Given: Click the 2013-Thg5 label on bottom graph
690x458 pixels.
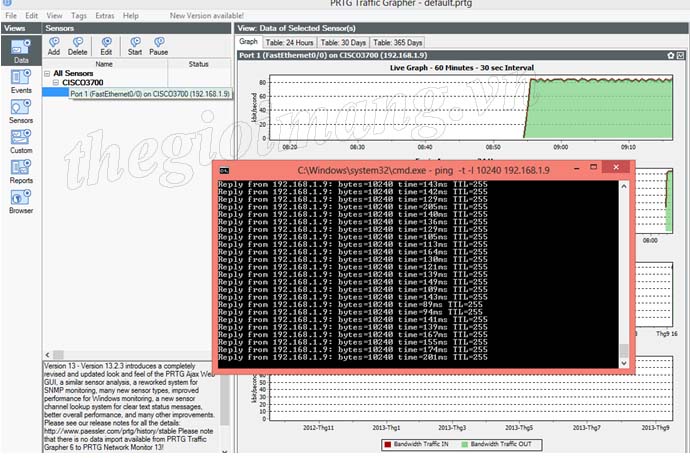Looking at the screenshot, I should tap(519, 428).
